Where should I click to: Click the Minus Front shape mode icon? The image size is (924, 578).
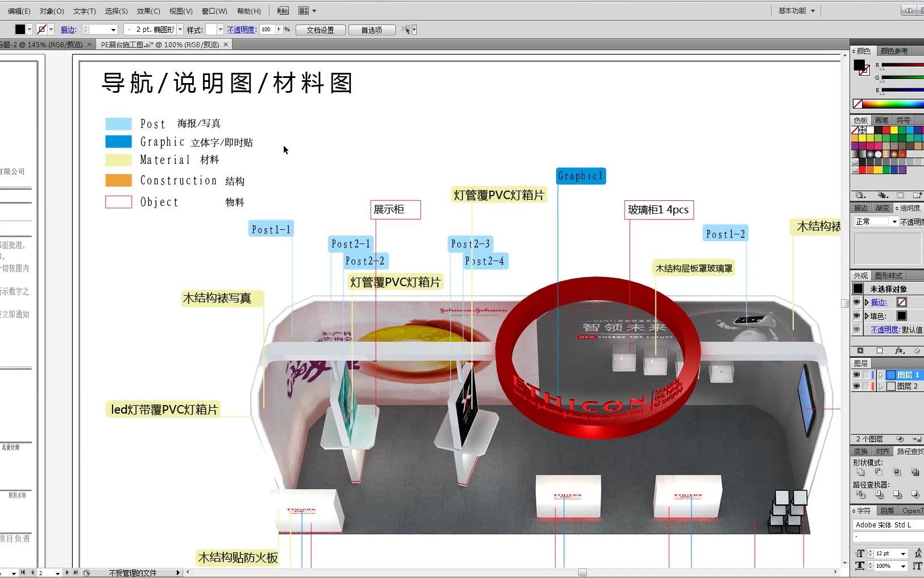[879, 472]
